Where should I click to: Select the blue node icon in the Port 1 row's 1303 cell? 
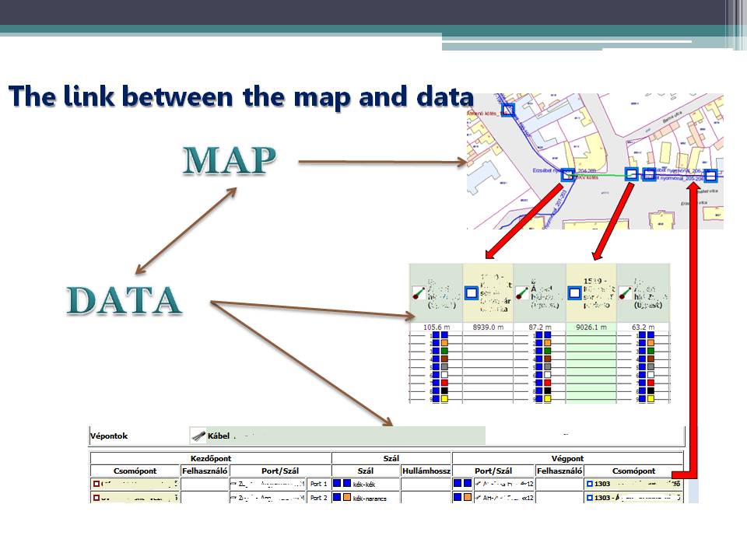(589, 484)
